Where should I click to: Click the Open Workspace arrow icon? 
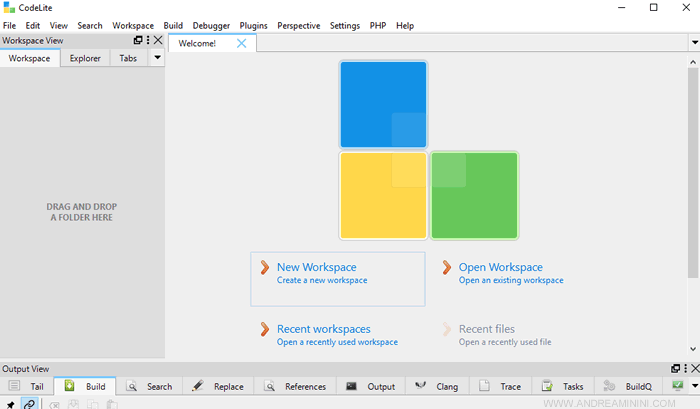tap(446, 267)
